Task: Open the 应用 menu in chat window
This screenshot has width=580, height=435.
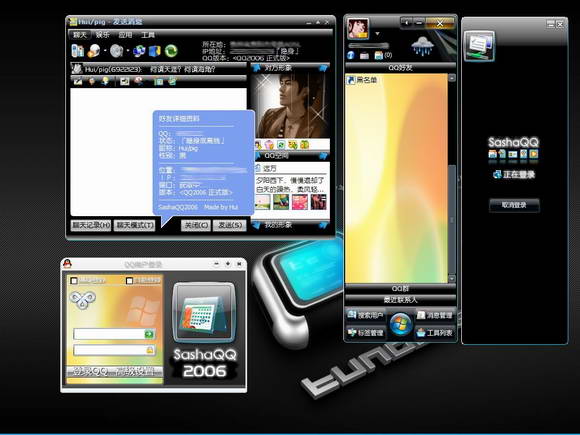Action: pos(125,35)
